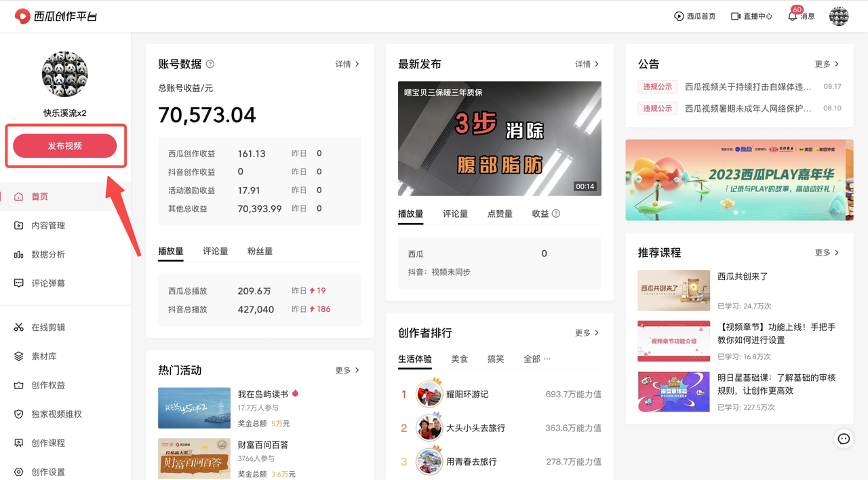This screenshot has height=480, width=868.
Task: Click the 视频章节功能介绍 course thumbnail
Action: [x=674, y=341]
